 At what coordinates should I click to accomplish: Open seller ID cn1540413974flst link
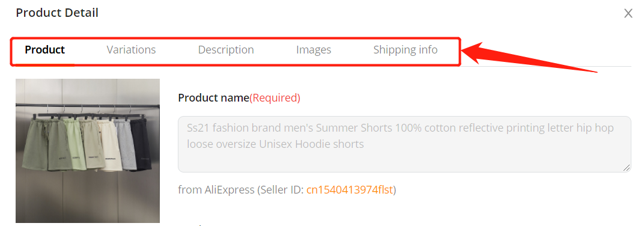click(x=350, y=190)
